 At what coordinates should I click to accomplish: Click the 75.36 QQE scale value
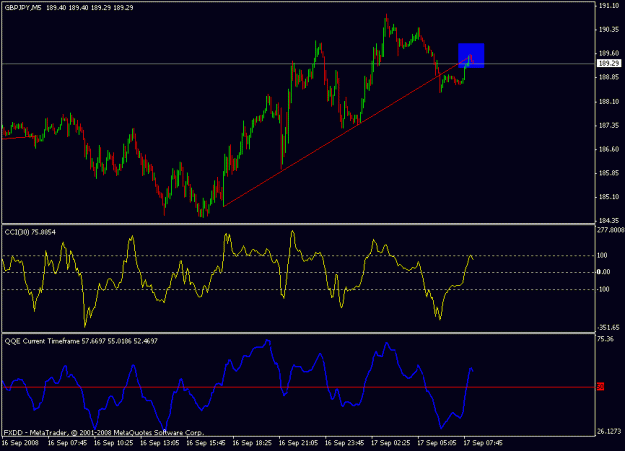[x=605, y=339]
